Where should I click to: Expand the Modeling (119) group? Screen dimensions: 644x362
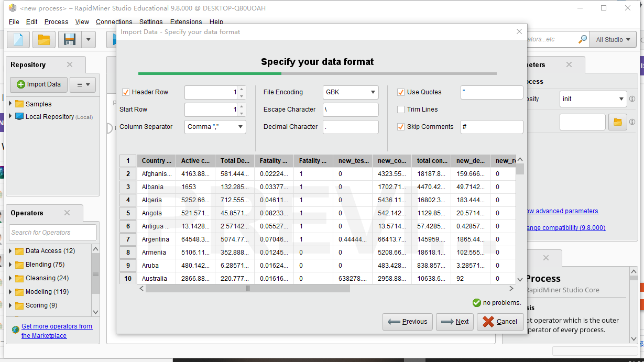[10, 292]
